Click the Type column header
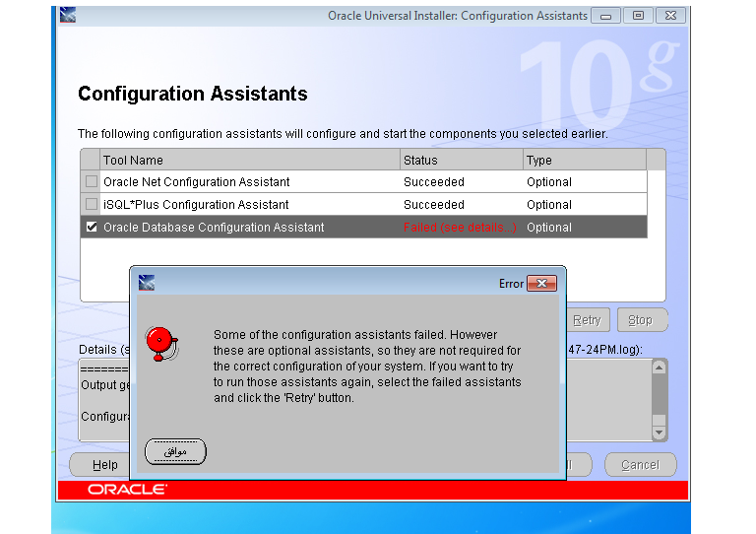 pos(584,160)
